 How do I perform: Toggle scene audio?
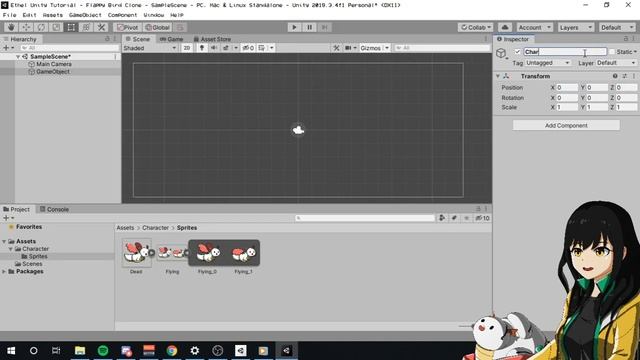click(x=213, y=48)
